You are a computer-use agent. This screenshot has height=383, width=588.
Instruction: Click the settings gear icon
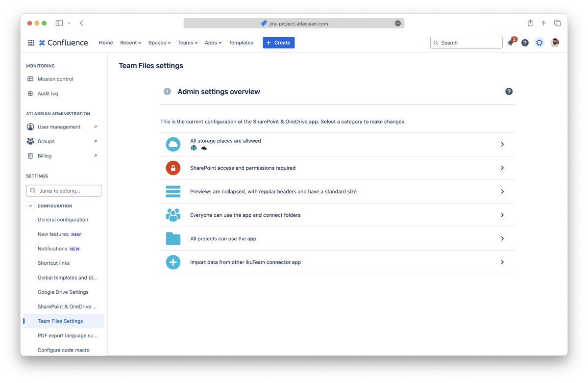click(539, 43)
